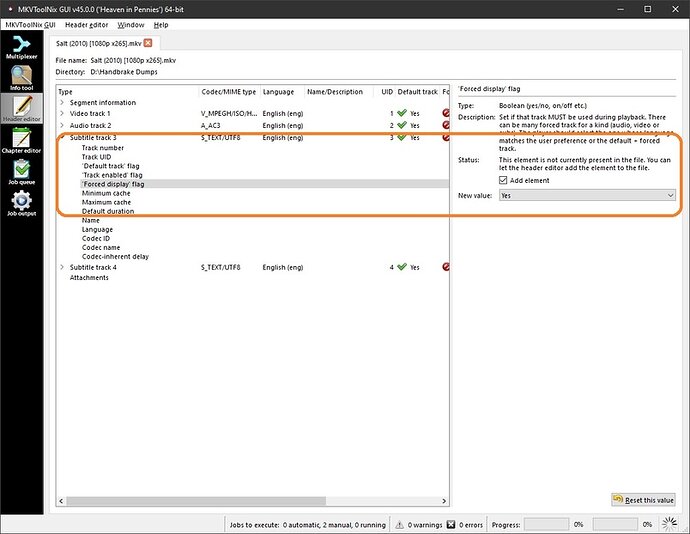Select Maximum cache item
The height and width of the screenshot is (534, 690).
coord(106,202)
